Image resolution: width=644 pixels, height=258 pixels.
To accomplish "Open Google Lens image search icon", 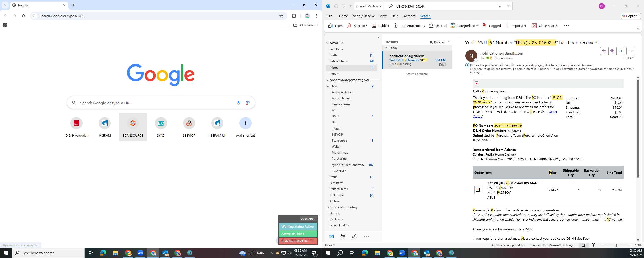I will pyautogui.click(x=248, y=103).
